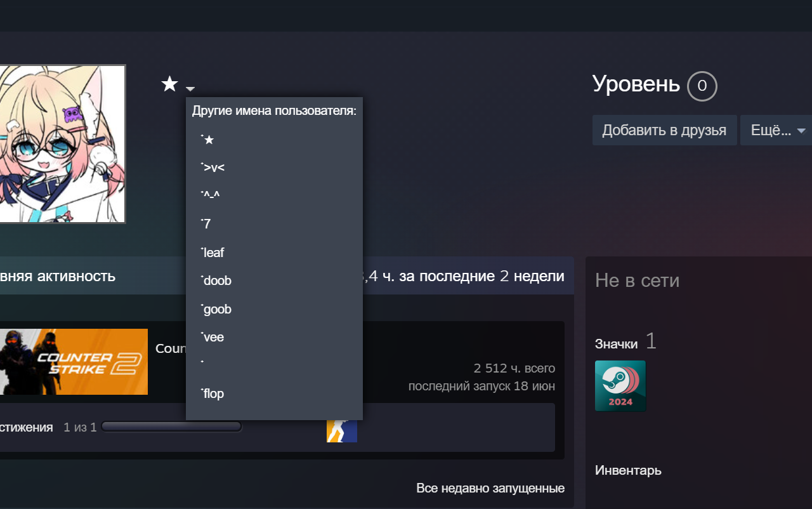Image resolution: width=812 pixels, height=509 pixels.
Task: Click the badges count number 1
Action: (x=651, y=341)
